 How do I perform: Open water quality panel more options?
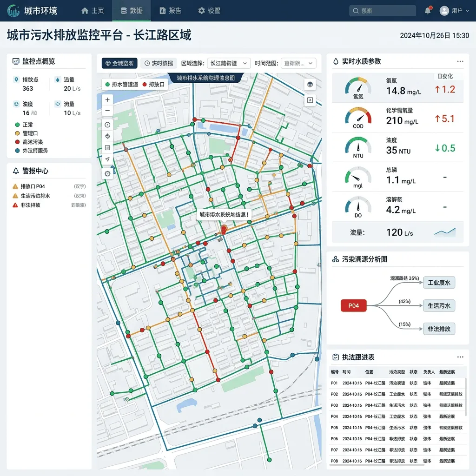pyautogui.click(x=460, y=61)
